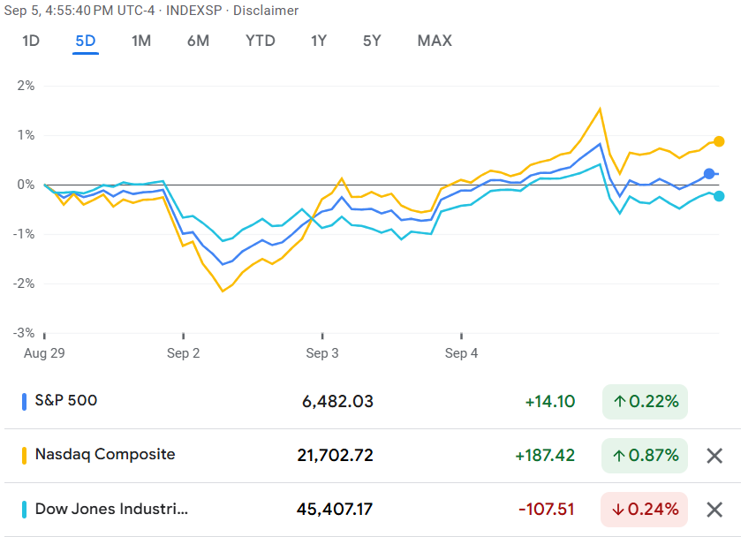This screenshot has width=756, height=537.
Task: Switch to the 1D time range tab
Action: click(x=31, y=41)
